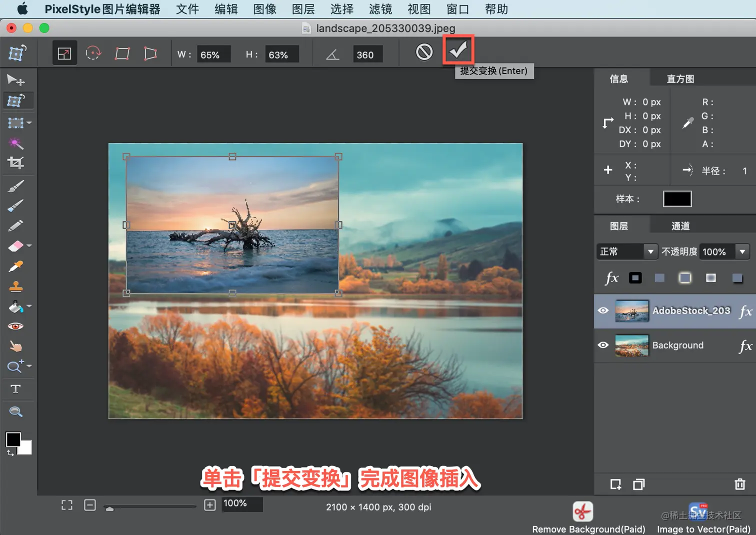Image resolution: width=756 pixels, height=535 pixels.
Task: Delete layer with the trash icon
Action: click(740, 484)
